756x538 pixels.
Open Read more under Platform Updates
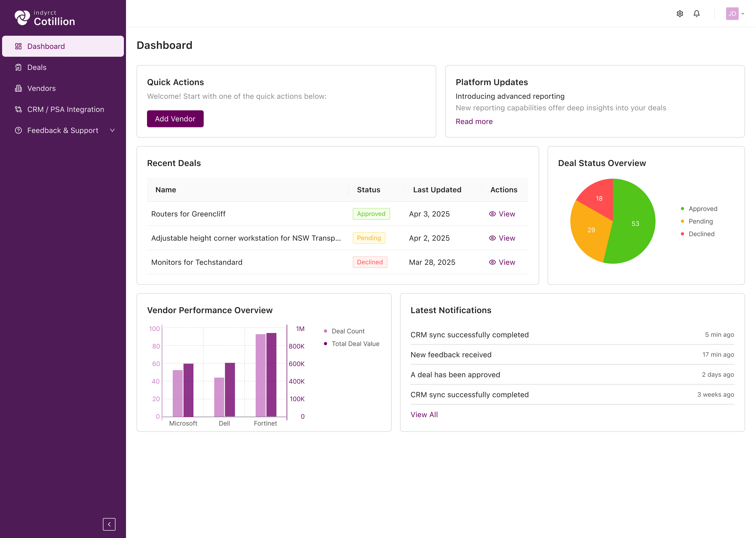[x=474, y=121]
